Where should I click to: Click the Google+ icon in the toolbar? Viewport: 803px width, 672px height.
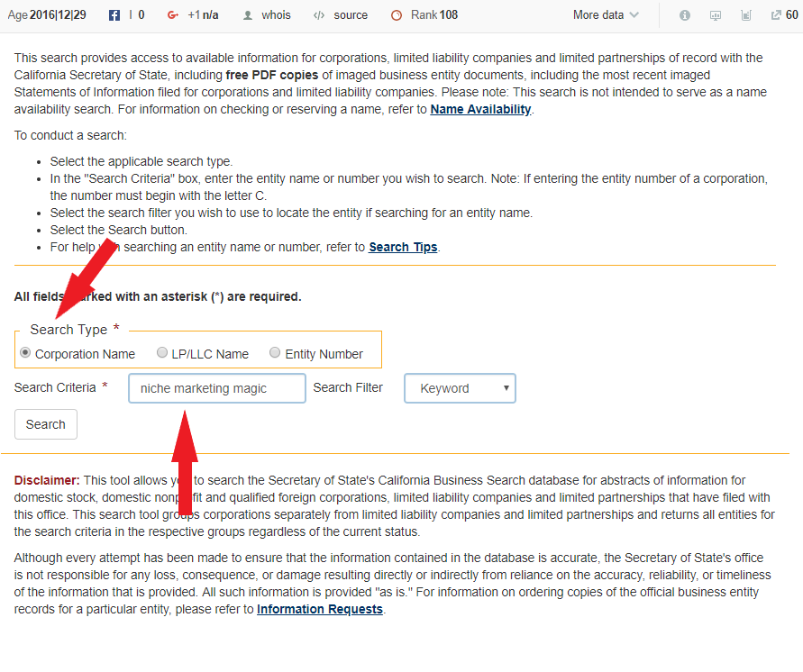click(171, 14)
